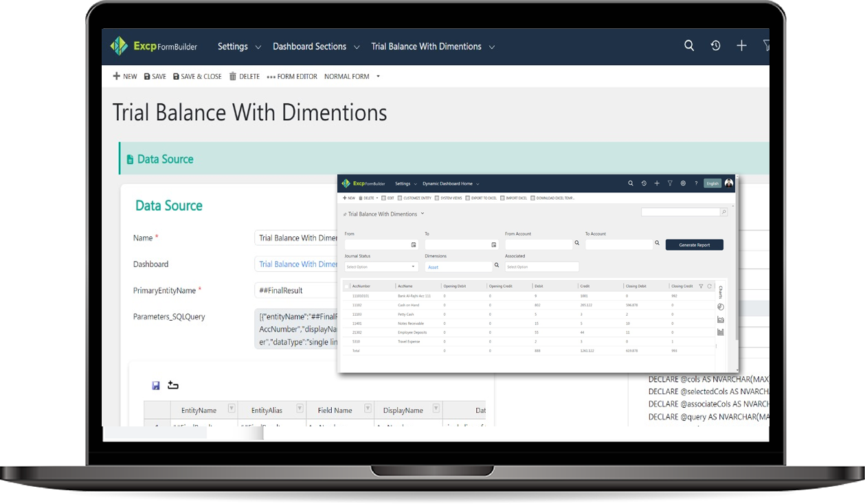Image resolution: width=865 pixels, height=504 pixels.
Task: Click the blue save icon above the grid
Action: pyautogui.click(x=156, y=386)
